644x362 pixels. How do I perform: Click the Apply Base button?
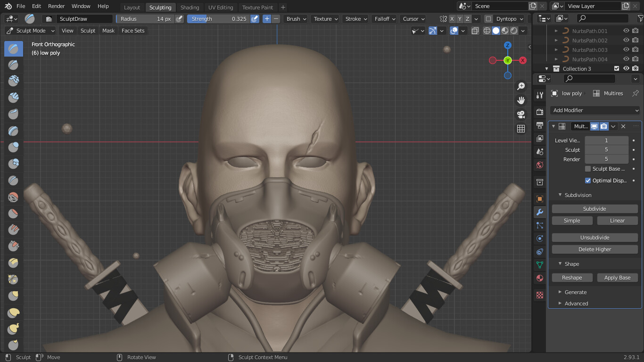(617, 277)
